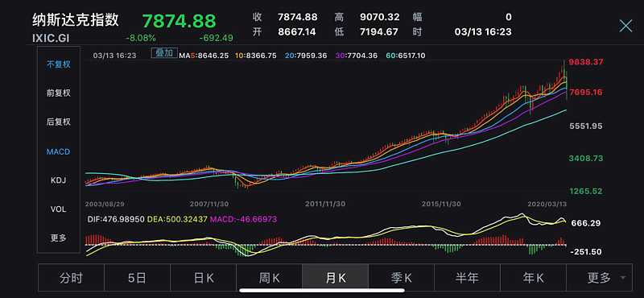Click the 7695.16 price axis label

click(585, 93)
